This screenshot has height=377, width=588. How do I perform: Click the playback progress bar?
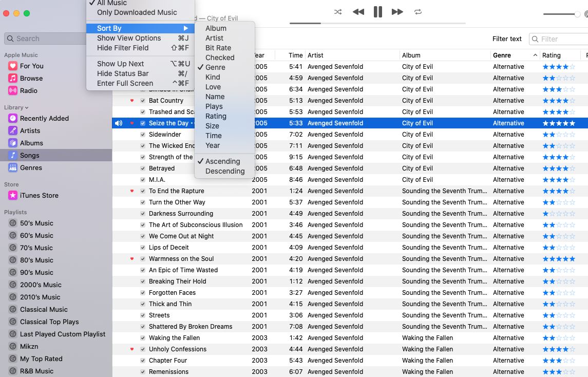[x=377, y=23]
